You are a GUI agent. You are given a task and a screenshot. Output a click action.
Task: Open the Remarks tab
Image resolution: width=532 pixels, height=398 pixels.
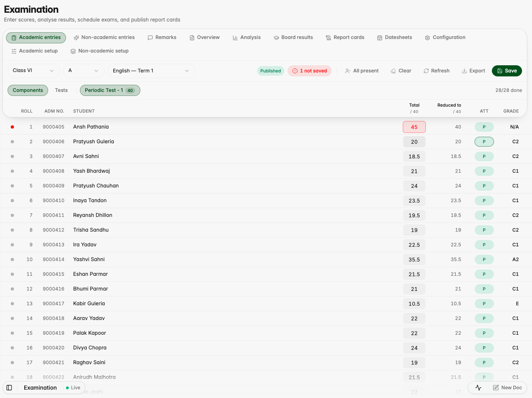coord(162,37)
